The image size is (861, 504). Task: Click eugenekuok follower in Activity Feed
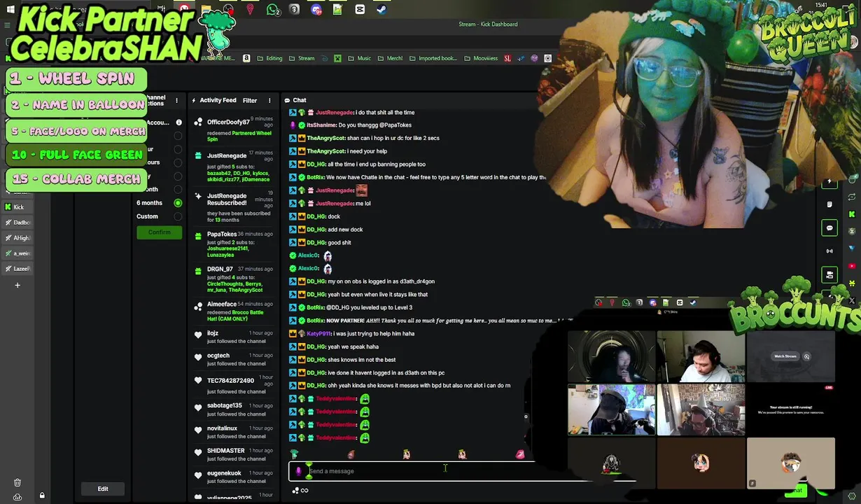tap(224, 473)
